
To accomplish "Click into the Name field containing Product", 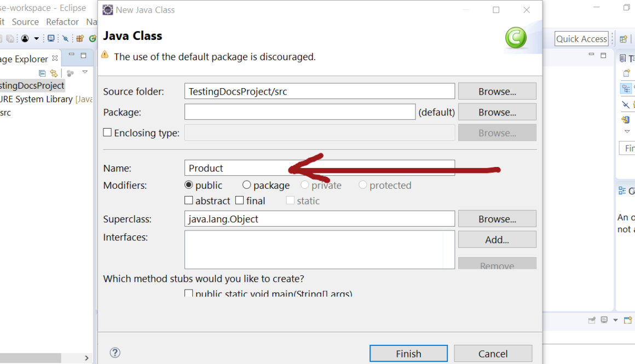I will tap(319, 168).
